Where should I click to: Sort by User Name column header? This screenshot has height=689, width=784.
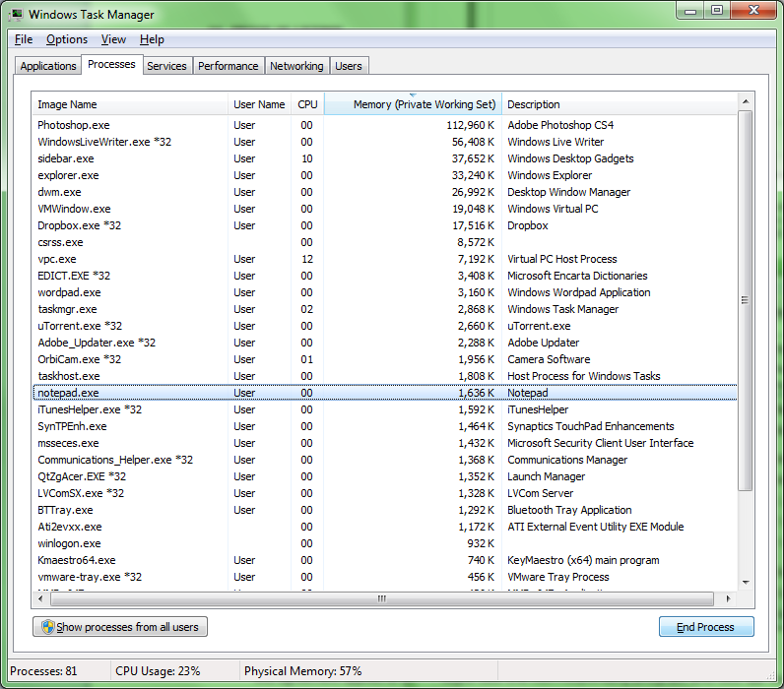click(x=259, y=104)
